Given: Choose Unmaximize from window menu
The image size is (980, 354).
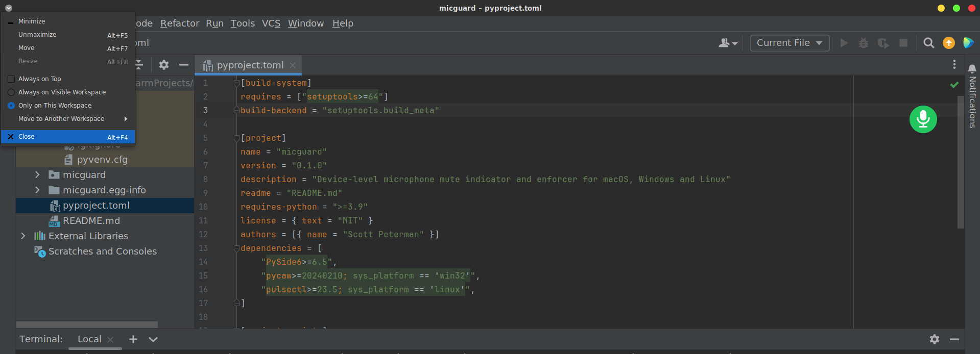Looking at the screenshot, I should coord(68,35).
